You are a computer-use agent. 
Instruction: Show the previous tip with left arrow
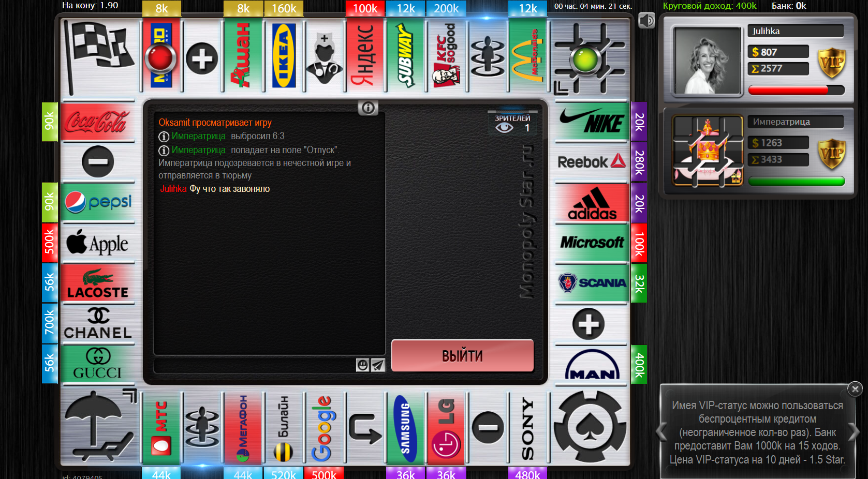pos(661,432)
